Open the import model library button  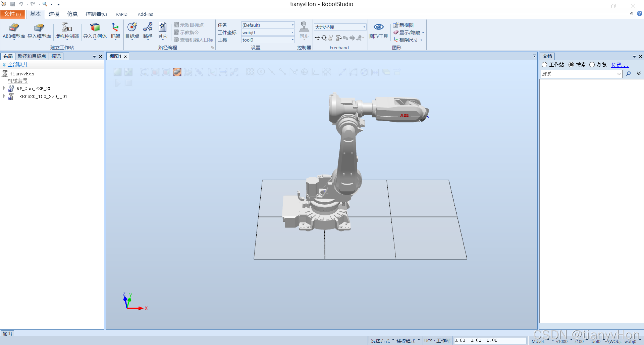(x=39, y=31)
